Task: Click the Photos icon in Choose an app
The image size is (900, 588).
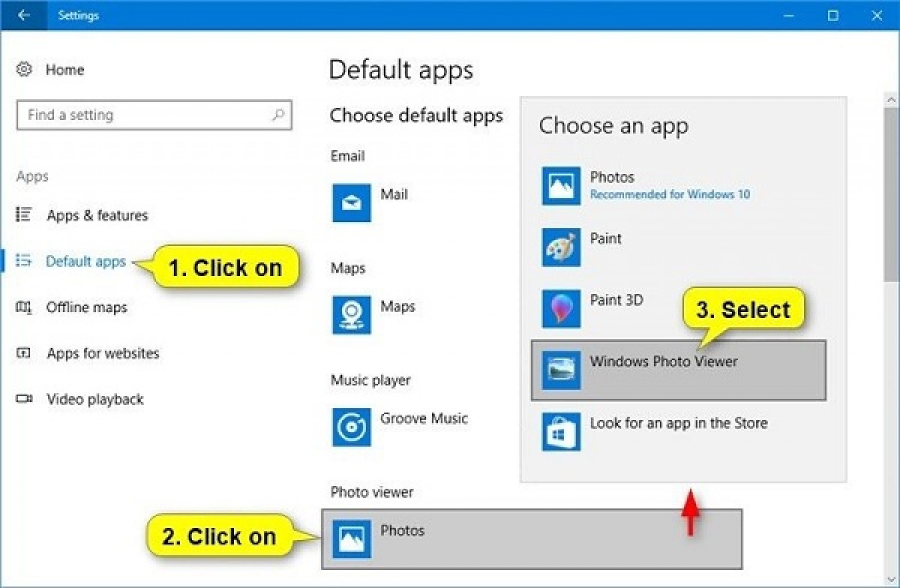Action: (x=561, y=186)
